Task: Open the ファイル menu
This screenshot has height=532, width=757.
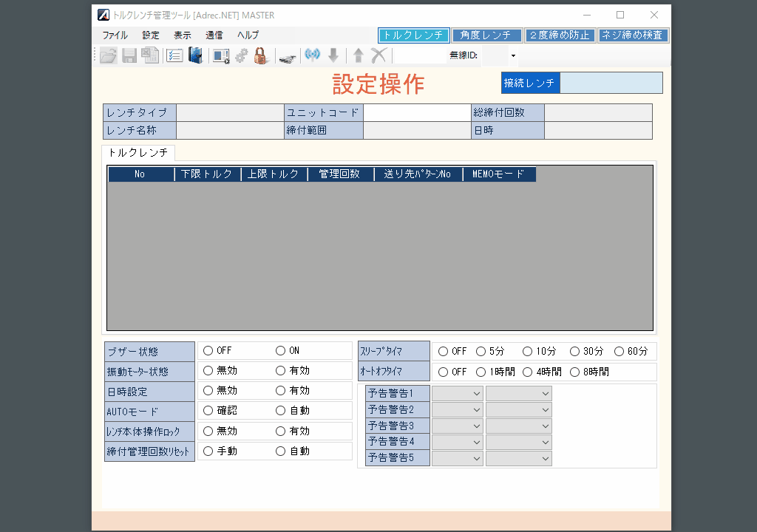Action: [115, 35]
